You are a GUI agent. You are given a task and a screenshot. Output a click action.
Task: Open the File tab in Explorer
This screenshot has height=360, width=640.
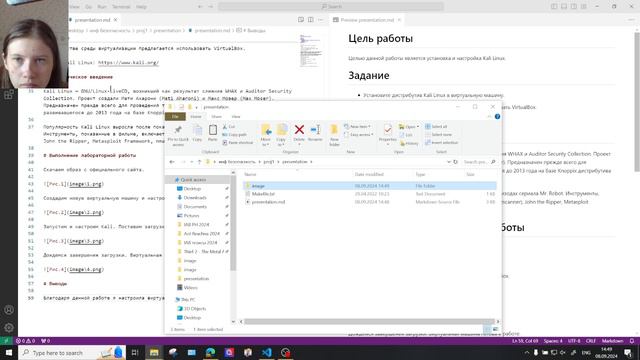tap(175, 117)
